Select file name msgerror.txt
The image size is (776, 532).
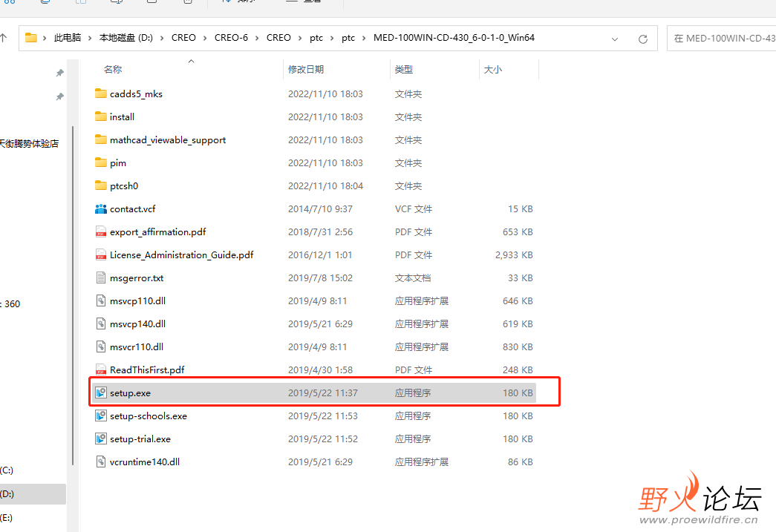(137, 278)
